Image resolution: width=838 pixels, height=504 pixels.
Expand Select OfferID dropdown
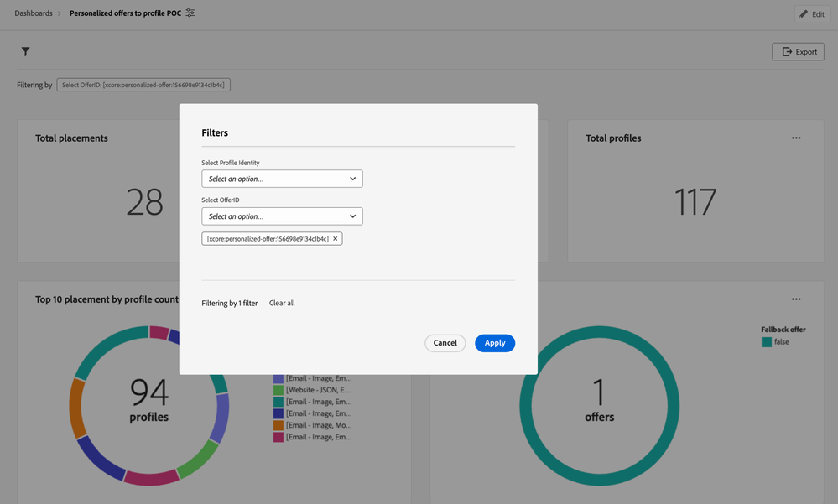pyautogui.click(x=282, y=216)
